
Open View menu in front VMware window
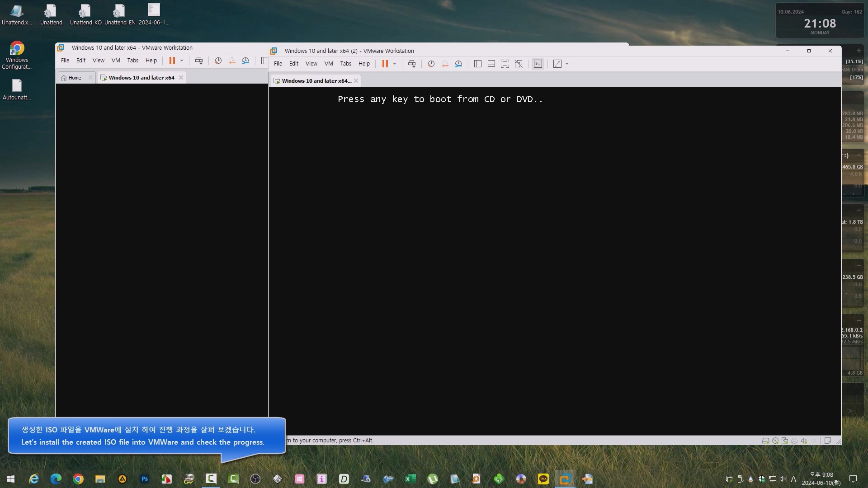(311, 64)
